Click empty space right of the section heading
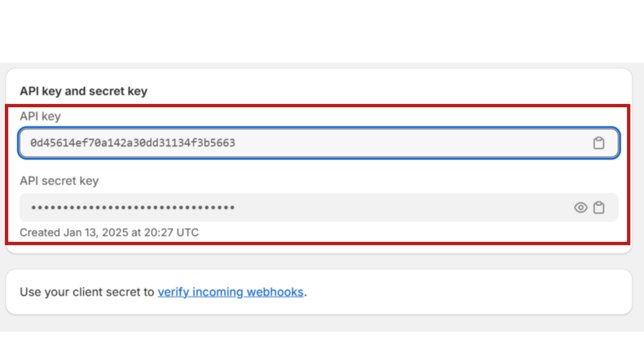The width and height of the screenshot is (644, 362). coord(386,91)
